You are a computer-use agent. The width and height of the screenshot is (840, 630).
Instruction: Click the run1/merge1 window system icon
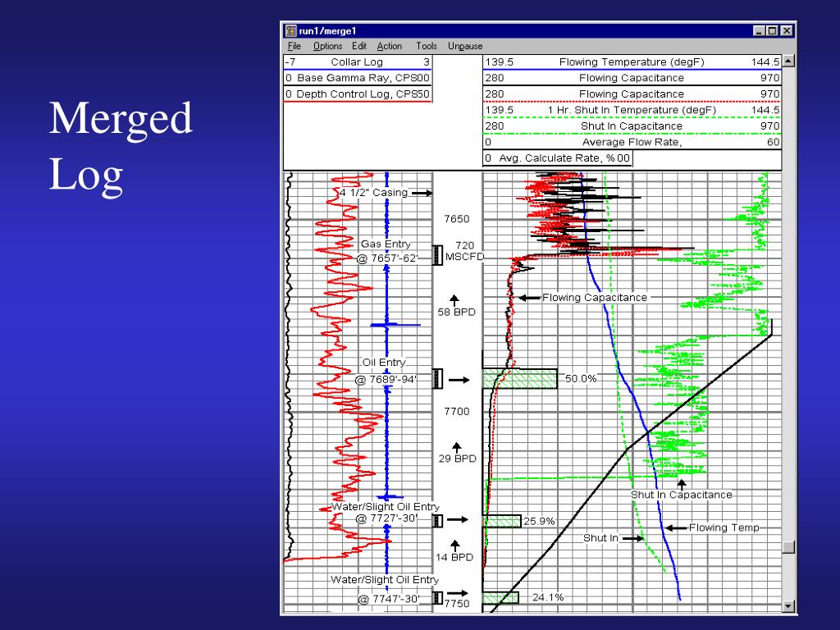tap(291, 31)
